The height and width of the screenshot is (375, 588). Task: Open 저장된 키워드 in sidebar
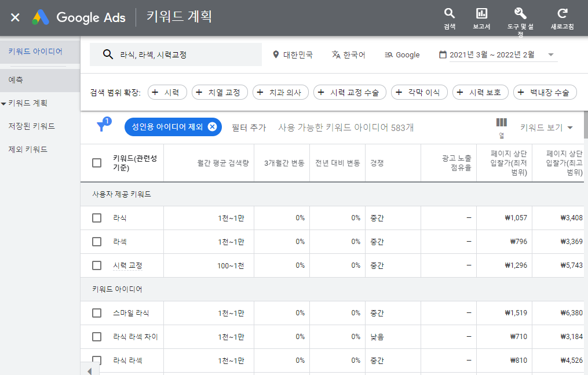[x=32, y=126]
